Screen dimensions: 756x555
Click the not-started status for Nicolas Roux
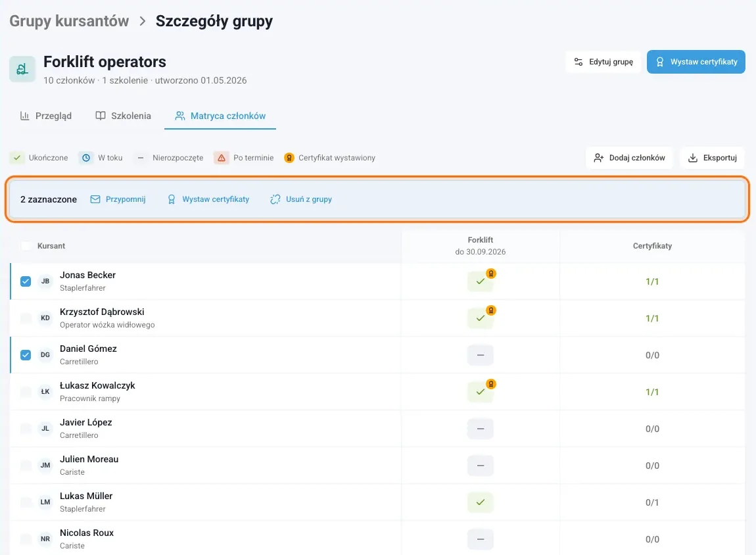(x=480, y=539)
